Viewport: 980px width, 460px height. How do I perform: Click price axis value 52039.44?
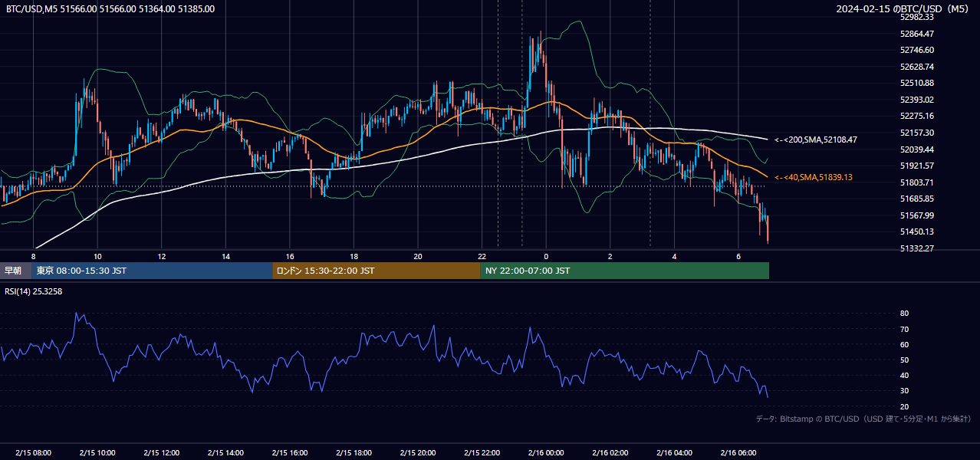pyautogui.click(x=917, y=149)
